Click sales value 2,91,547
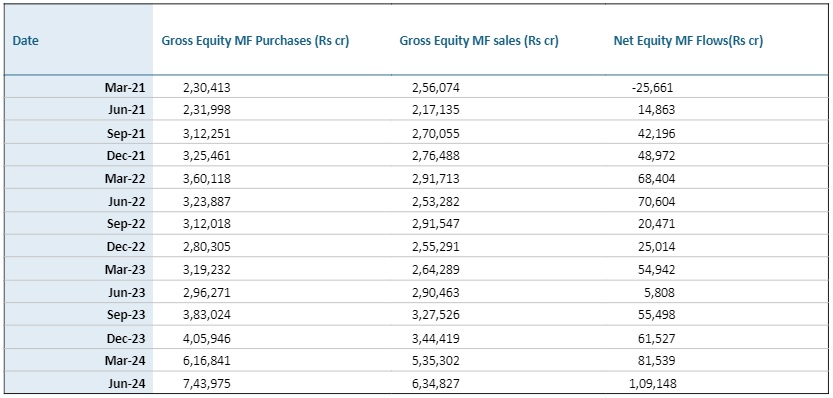833x398 pixels. pyautogui.click(x=436, y=224)
